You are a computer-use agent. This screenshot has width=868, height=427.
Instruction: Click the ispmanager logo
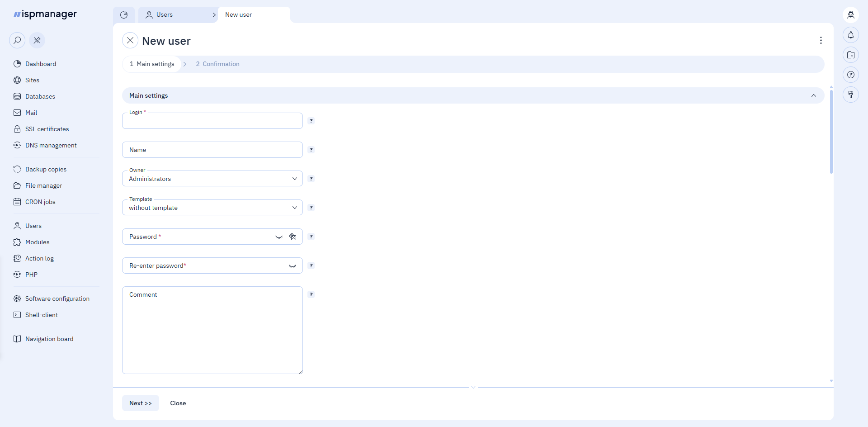pos(45,14)
